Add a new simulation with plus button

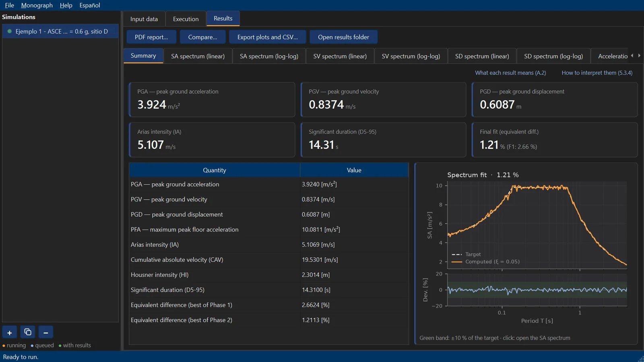click(10, 333)
